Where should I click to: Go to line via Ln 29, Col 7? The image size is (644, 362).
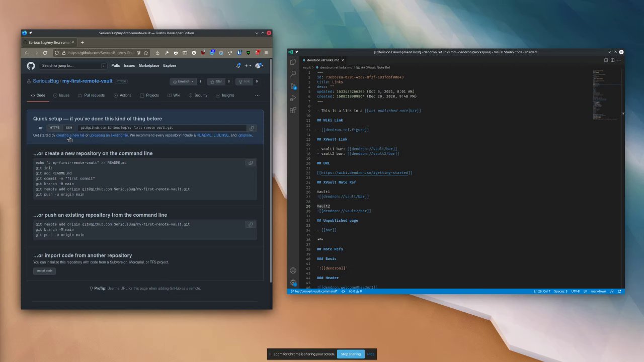[541, 291]
